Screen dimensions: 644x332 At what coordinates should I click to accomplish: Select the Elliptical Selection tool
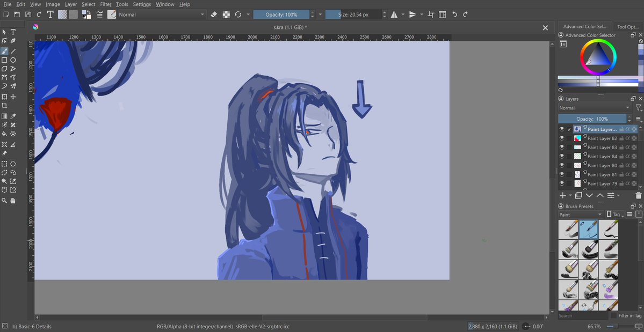(13, 164)
